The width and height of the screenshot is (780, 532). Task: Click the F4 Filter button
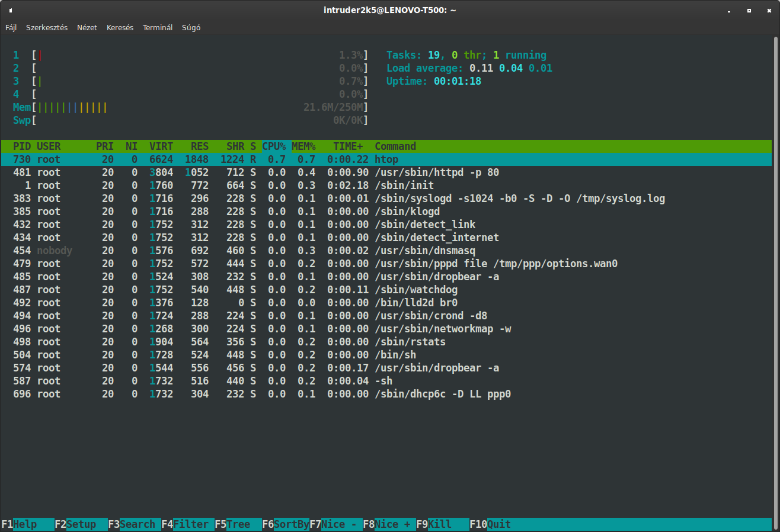click(x=188, y=524)
